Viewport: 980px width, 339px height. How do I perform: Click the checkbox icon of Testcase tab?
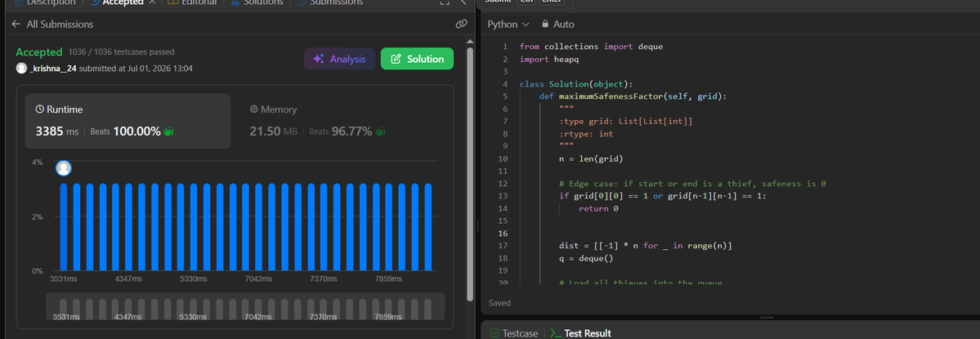tap(494, 333)
